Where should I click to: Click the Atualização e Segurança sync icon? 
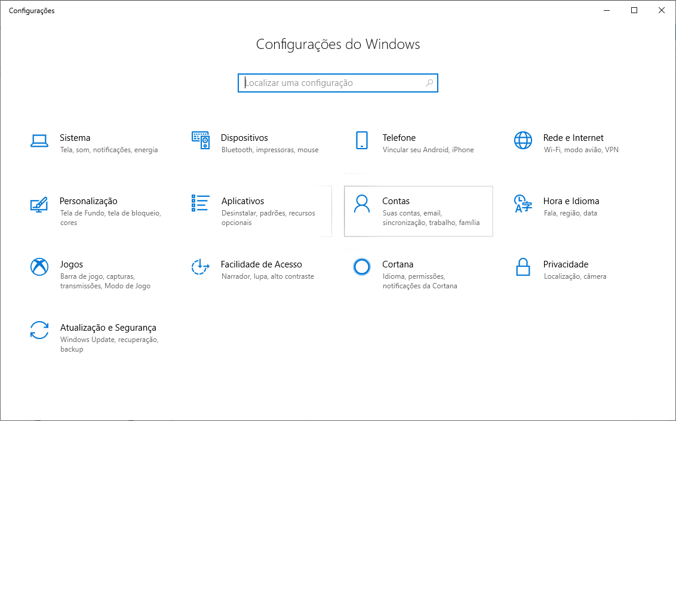[39, 330]
